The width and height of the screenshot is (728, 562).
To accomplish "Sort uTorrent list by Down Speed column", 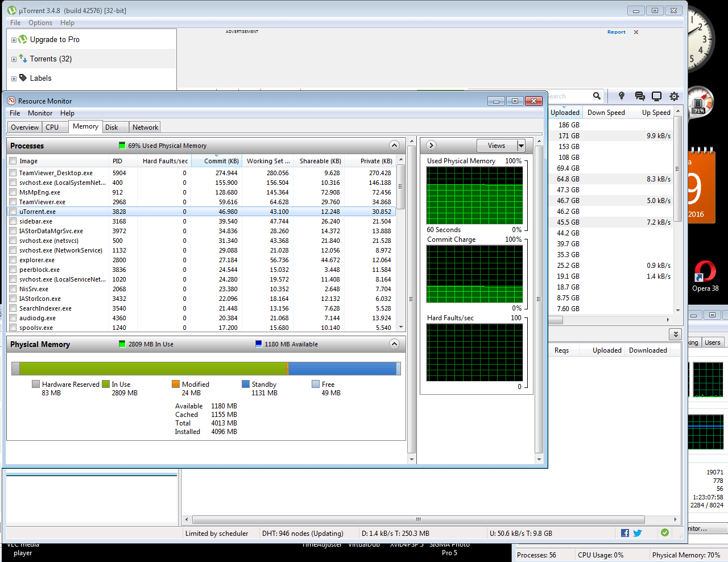I will coord(606,113).
